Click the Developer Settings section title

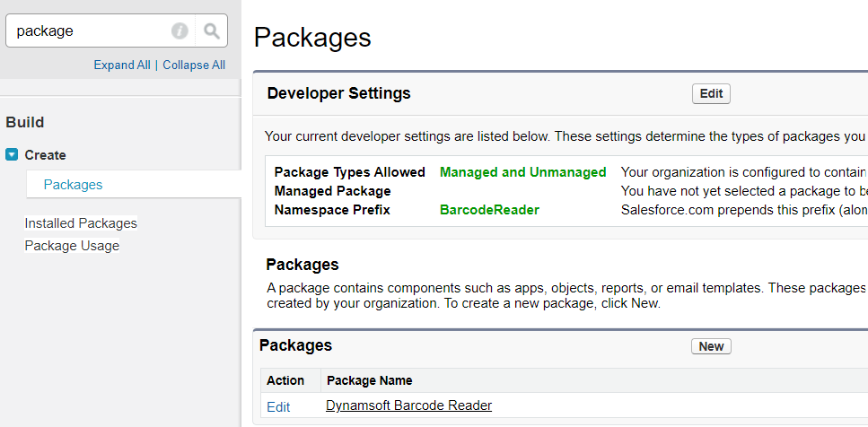(338, 93)
